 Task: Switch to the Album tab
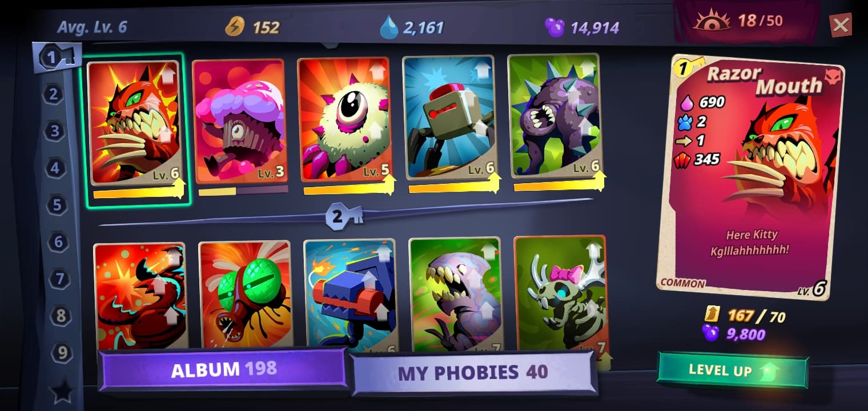pyautogui.click(x=223, y=370)
